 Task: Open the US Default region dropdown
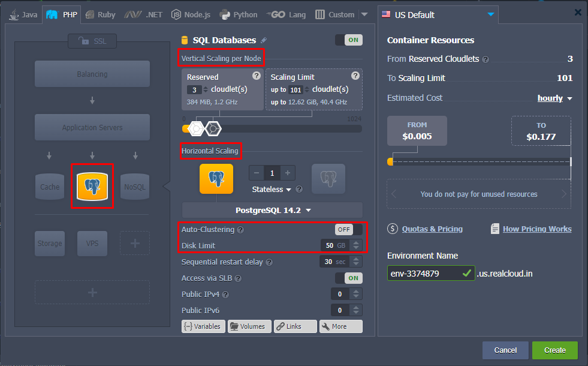pos(438,14)
